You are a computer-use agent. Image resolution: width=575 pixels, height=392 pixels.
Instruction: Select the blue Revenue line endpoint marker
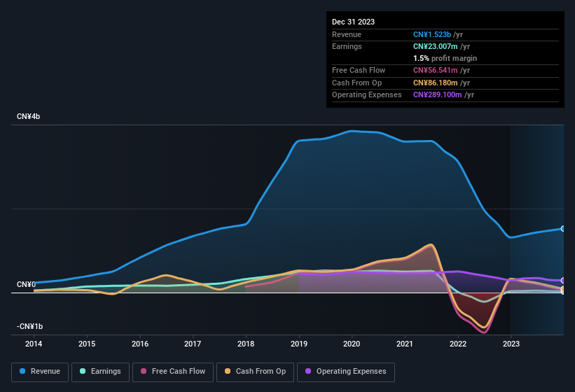pos(562,229)
